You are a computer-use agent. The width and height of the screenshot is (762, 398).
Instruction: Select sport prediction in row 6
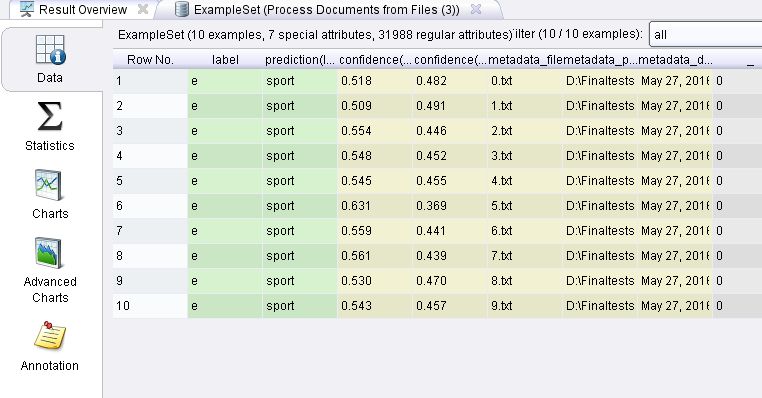[300, 206]
